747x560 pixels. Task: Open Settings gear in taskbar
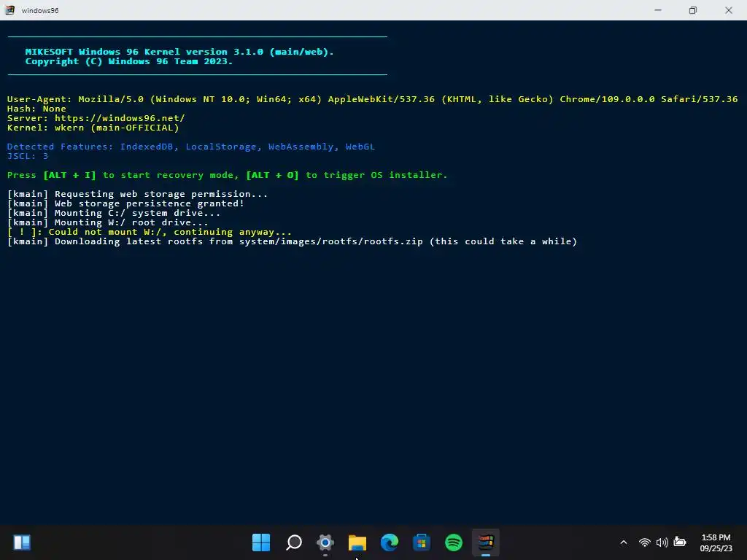(325, 542)
